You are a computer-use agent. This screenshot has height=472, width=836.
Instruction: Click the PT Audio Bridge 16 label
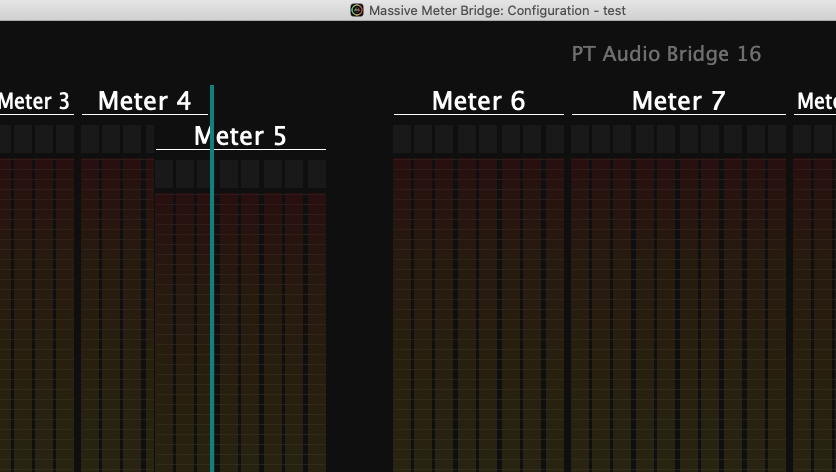(666, 54)
